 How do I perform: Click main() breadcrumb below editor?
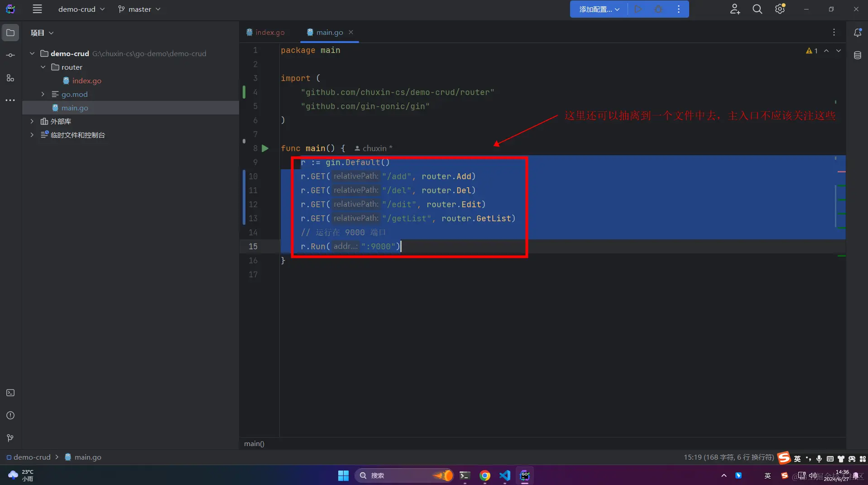[x=254, y=444]
